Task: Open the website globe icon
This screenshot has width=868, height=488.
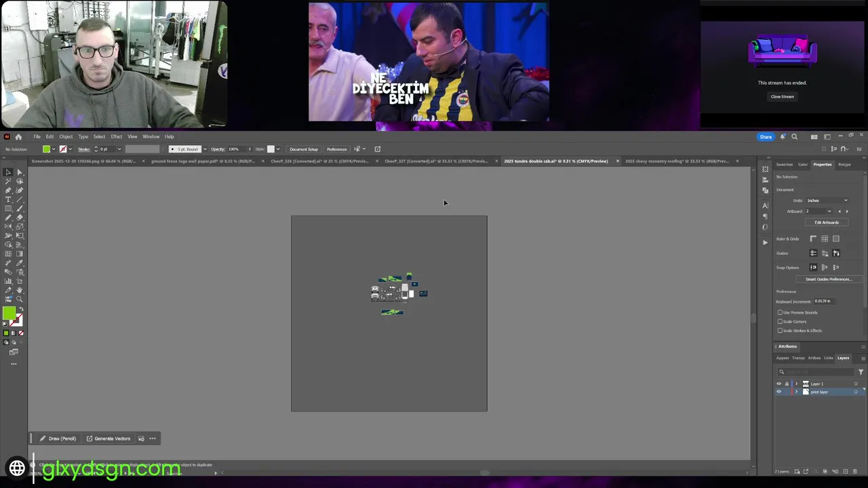Action: (17, 468)
